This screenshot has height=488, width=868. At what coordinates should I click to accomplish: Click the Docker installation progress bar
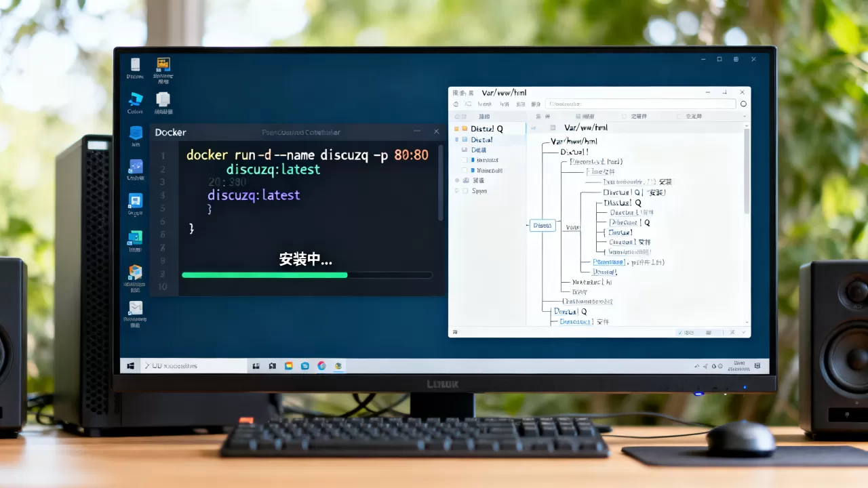(307, 275)
